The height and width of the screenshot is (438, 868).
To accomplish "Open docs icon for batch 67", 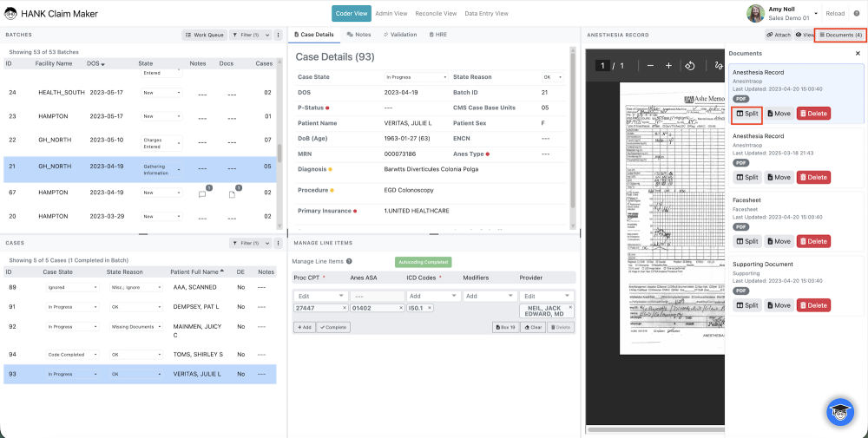I will click(x=233, y=193).
